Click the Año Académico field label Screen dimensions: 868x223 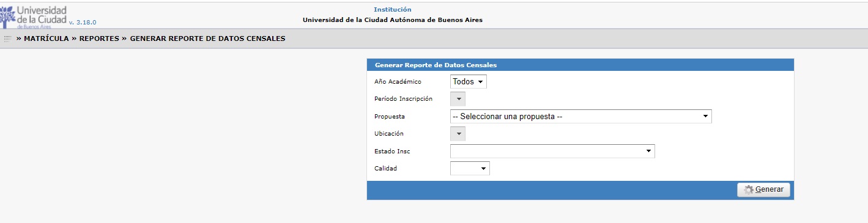click(398, 81)
